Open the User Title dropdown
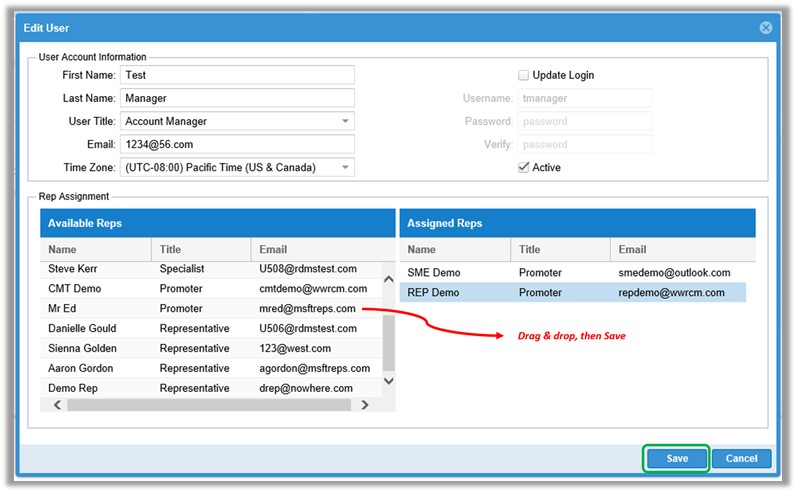Image resolution: width=797 pixels, height=493 pixels. click(x=345, y=121)
